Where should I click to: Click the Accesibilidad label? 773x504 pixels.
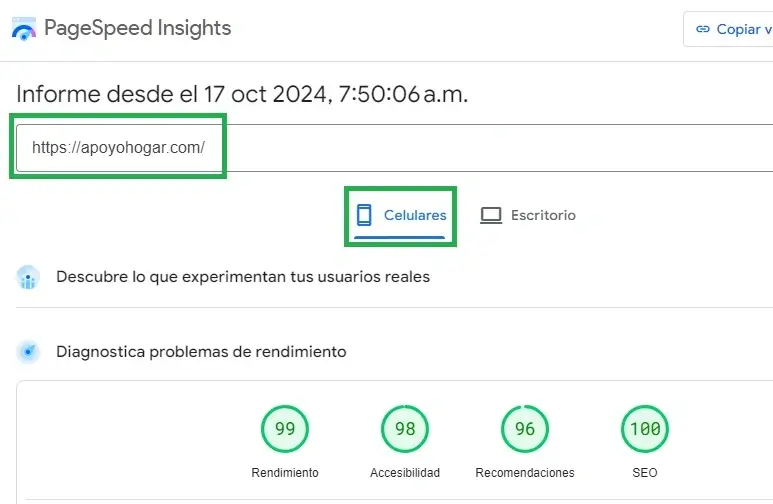405,472
